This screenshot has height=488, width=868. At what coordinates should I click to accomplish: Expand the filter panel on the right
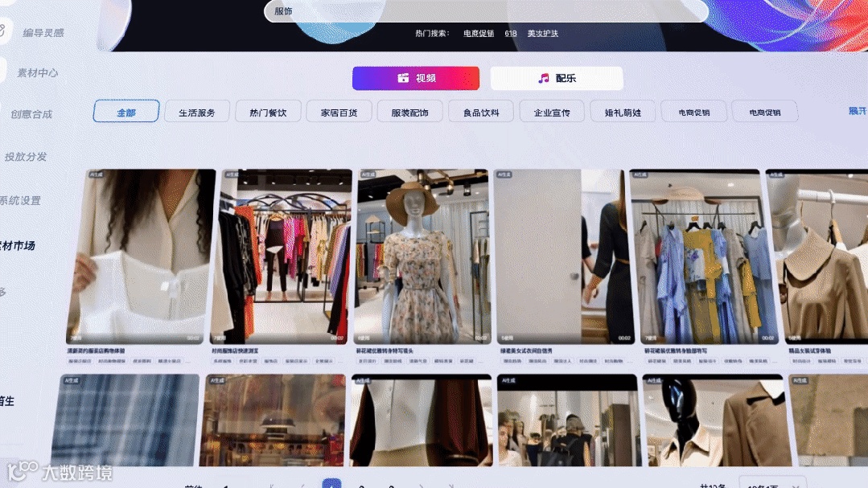click(x=858, y=110)
